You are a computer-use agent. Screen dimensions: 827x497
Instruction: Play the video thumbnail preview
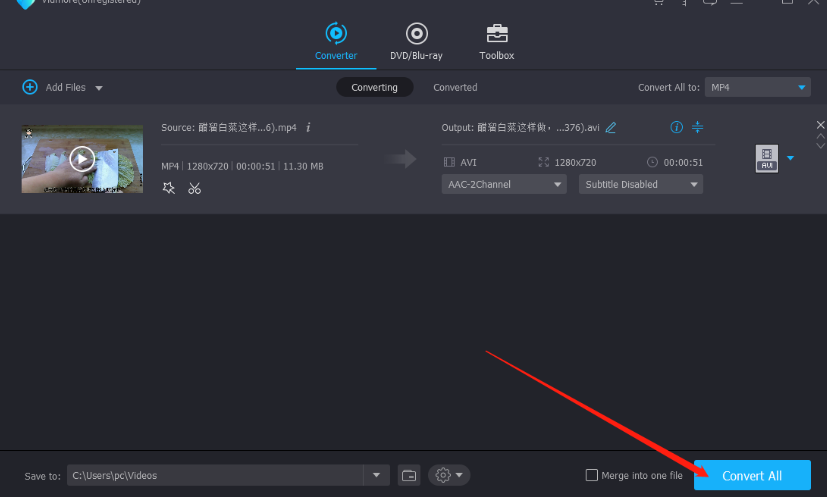tap(82, 159)
